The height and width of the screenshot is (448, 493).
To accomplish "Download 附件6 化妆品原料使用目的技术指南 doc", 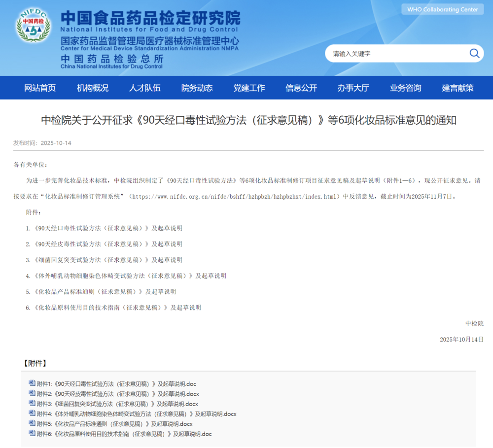I will [x=124, y=434].
